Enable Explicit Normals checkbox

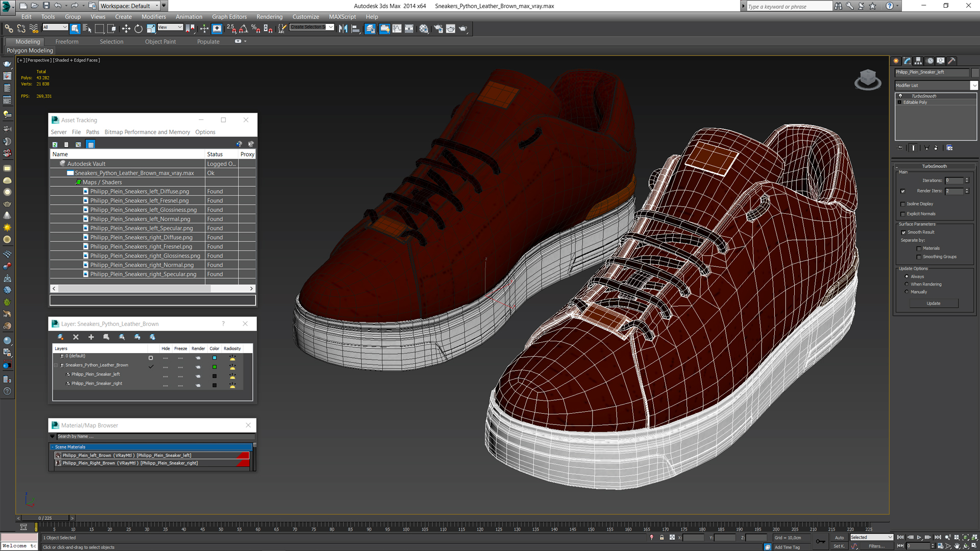click(903, 214)
